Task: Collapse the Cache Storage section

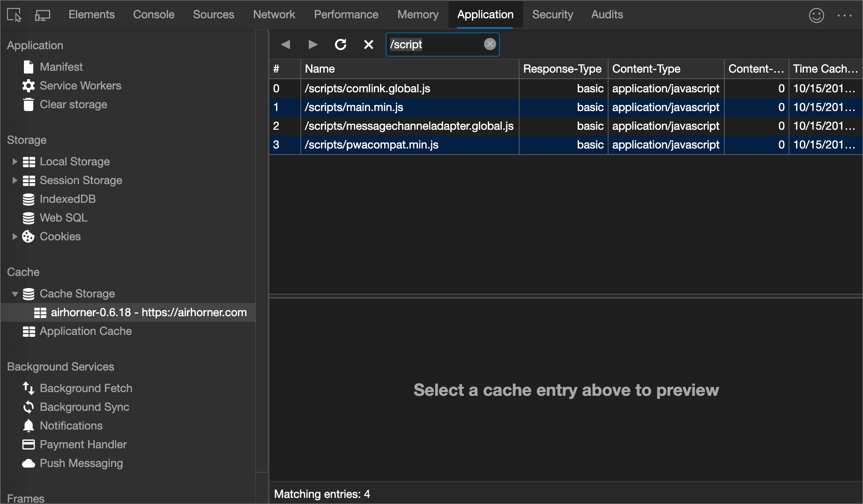Action: coord(15,294)
